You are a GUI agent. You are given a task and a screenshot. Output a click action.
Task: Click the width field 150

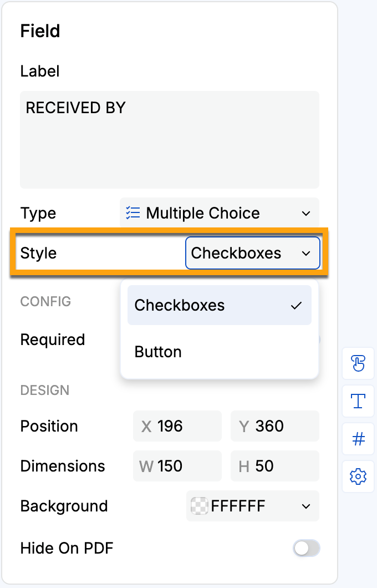click(x=177, y=466)
